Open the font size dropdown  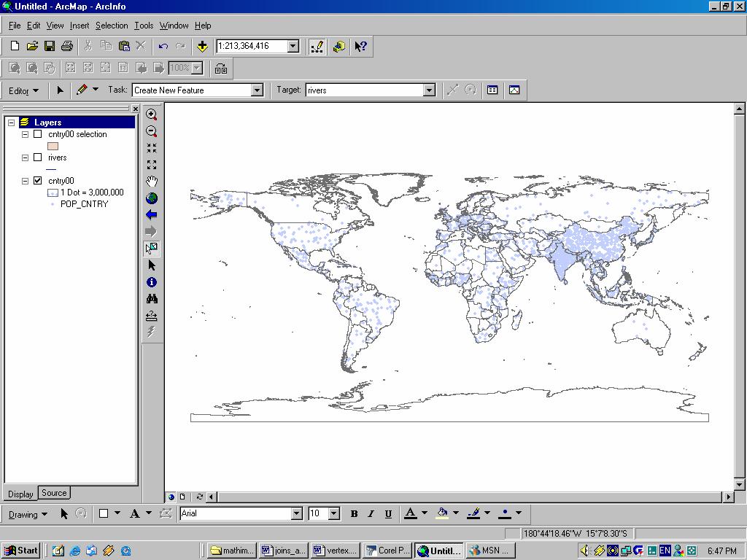[x=334, y=513]
